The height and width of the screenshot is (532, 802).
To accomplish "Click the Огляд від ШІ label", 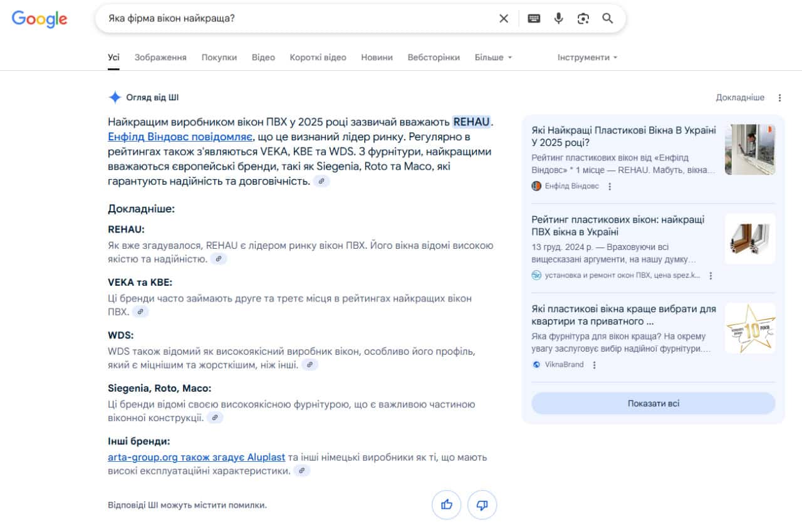I will pyautogui.click(x=152, y=97).
